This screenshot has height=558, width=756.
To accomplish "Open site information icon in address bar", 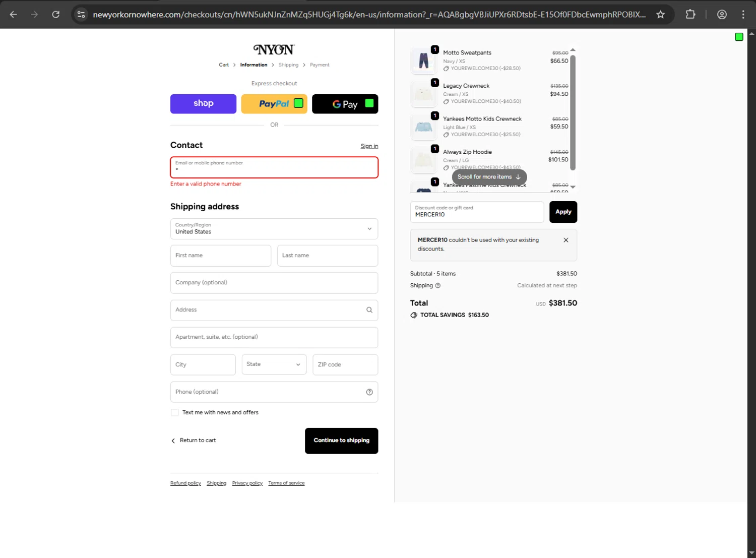I will pos(81,15).
